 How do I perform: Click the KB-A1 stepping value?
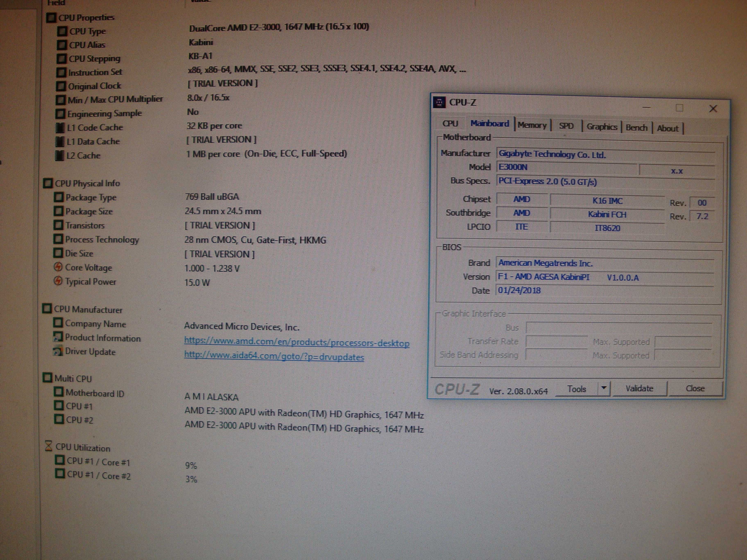click(200, 56)
